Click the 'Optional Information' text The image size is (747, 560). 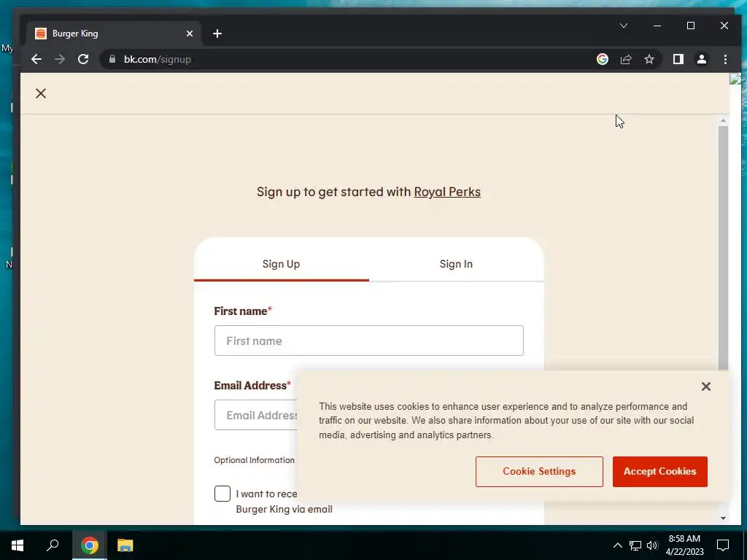point(255,460)
